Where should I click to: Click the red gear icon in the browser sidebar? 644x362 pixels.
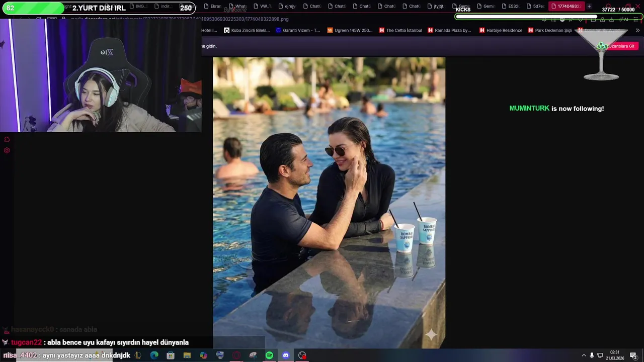(x=7, y=150)
